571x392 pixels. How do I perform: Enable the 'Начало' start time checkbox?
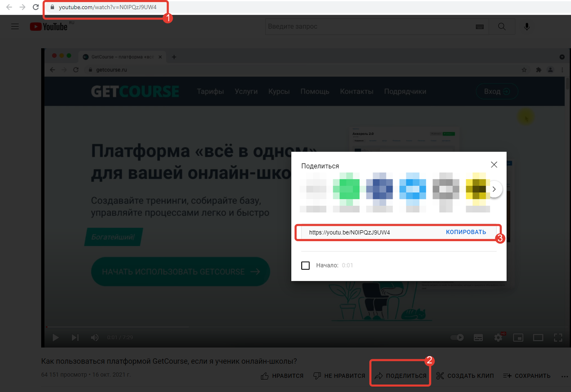(305, 265)
